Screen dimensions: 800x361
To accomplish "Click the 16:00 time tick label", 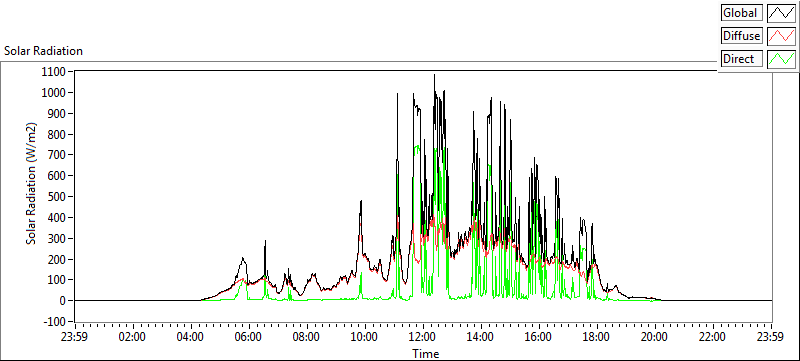I will click(539, 337).
